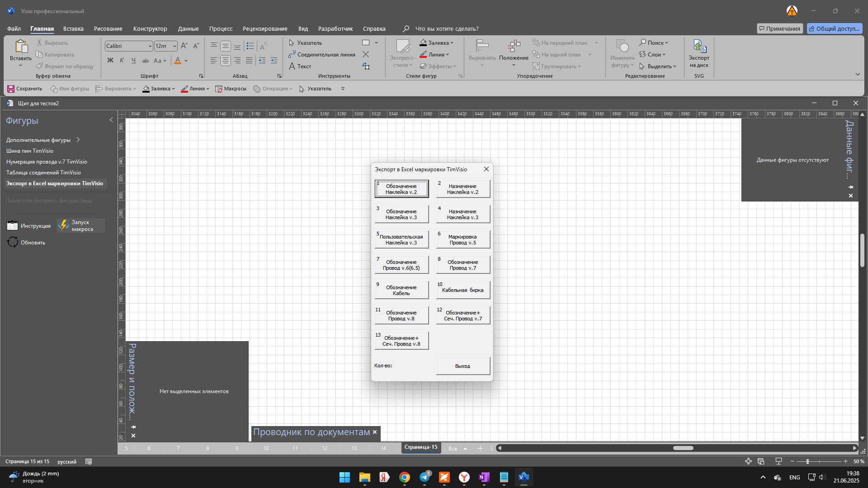Click the bullet list icon
Image resolution: width=868 pixels, height=488 pixels.
pyautogui.click(x=250, y=46)
